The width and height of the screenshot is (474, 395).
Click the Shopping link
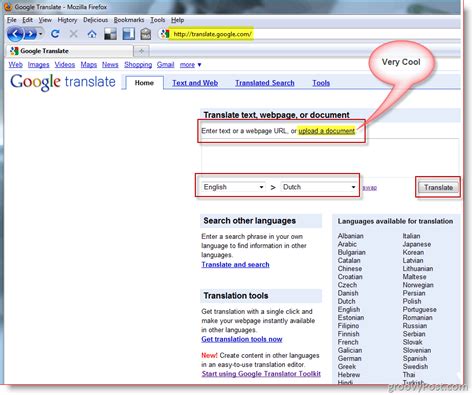(138, 65)
